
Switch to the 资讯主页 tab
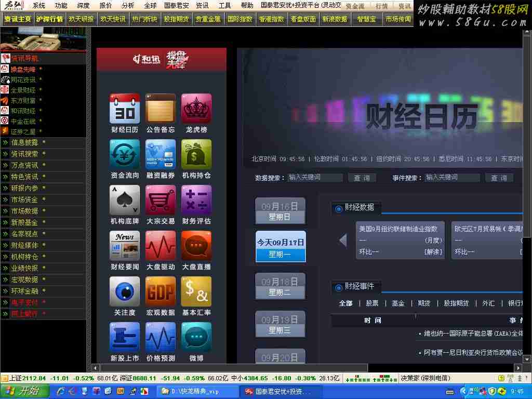(17, 19)
